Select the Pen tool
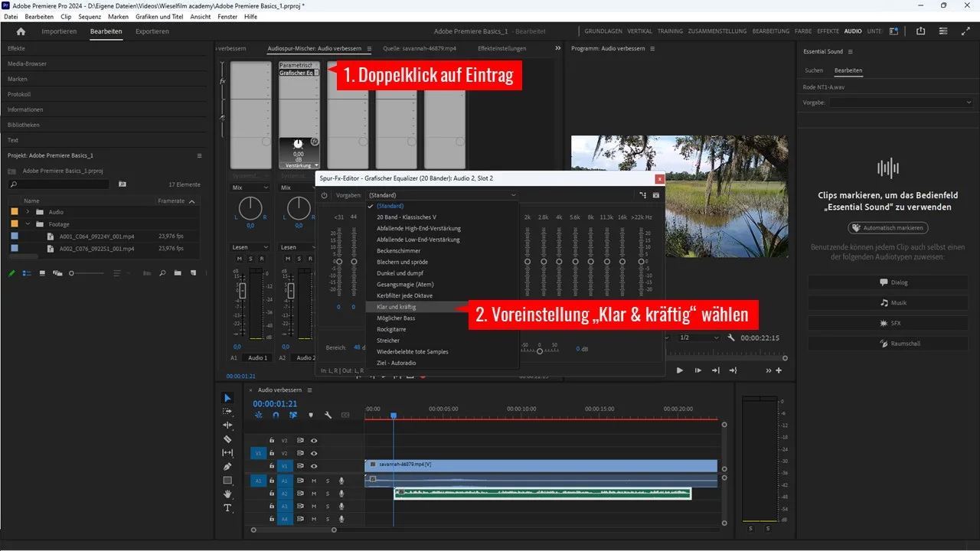 227,467
